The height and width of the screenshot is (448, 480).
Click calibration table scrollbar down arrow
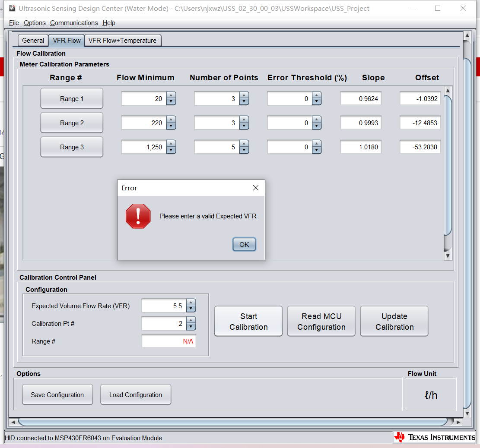448,256
